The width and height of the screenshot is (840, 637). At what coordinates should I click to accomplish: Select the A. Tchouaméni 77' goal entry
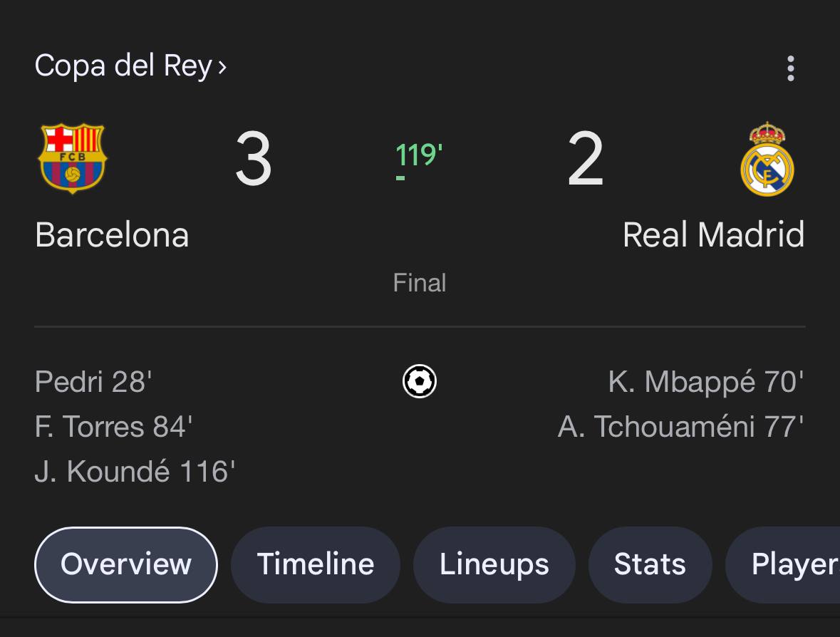click(681, 427)
